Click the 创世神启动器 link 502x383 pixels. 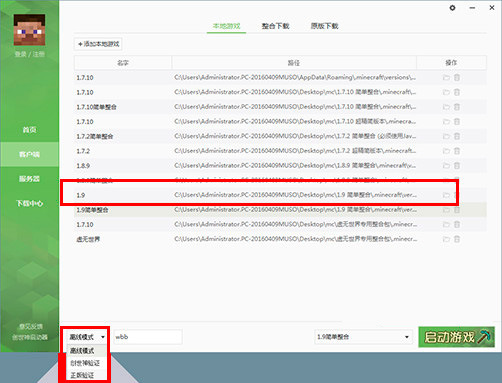click(30, 337)
